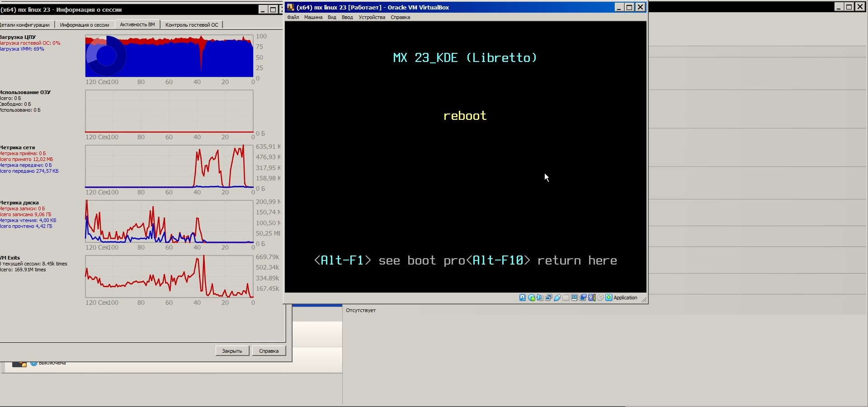
Task: Click the greyed shared folders indicator icon
Action: pos(566,298)
